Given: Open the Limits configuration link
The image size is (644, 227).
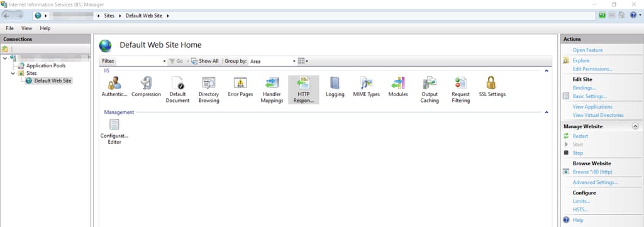Looking at the screenshot, I should [581, 201].
